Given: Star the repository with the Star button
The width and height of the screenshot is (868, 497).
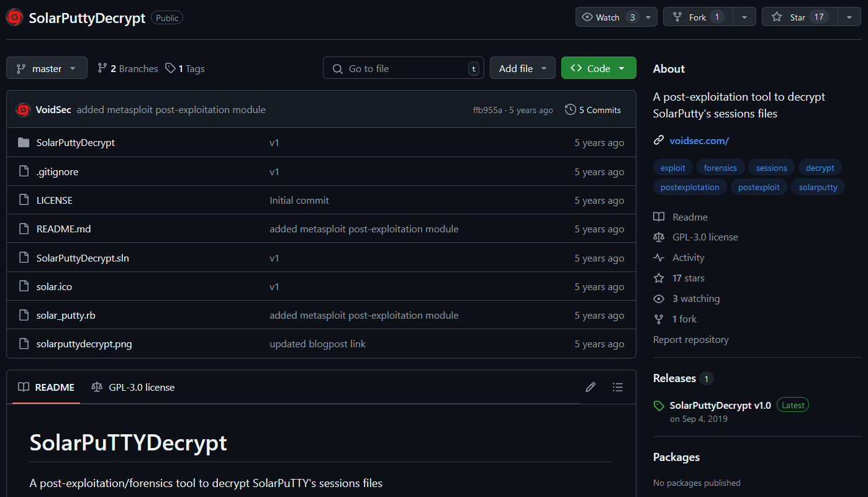Looking at the screenshot, I should tap(800, 17).
